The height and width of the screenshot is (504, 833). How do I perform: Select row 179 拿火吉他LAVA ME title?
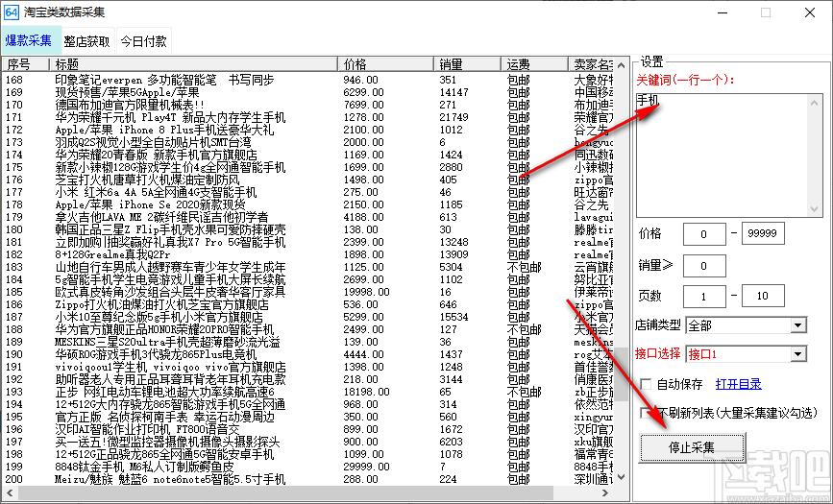pyautogui.click(x=161, y=217)
